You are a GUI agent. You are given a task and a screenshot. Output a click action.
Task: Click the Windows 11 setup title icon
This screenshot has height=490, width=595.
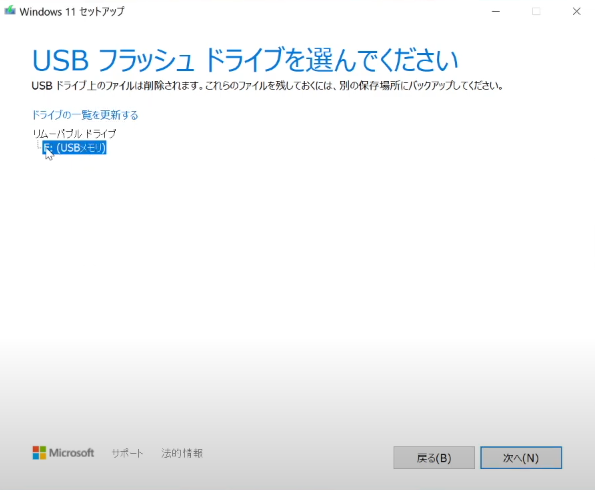point(10,11)
